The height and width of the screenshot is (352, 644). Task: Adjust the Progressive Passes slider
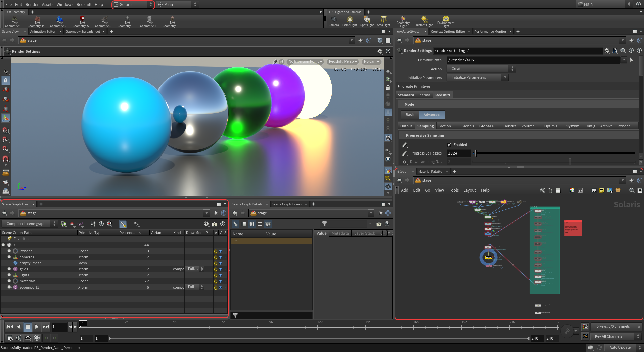[475, 153]
